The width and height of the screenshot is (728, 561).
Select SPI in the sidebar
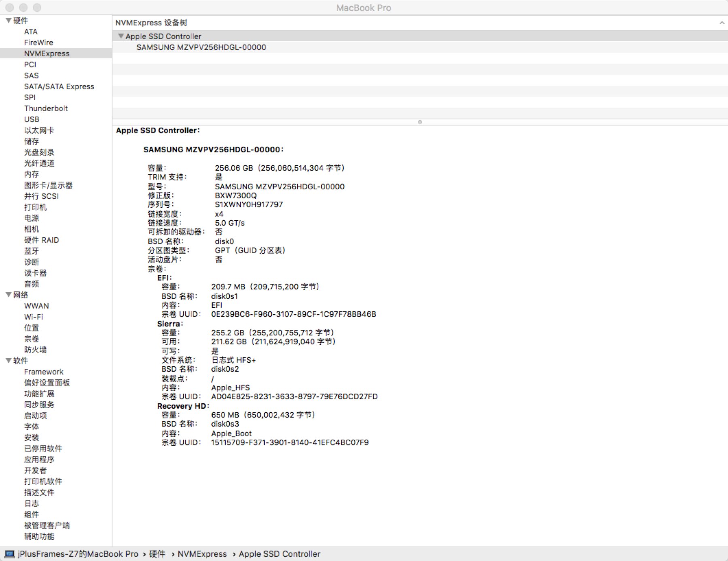pyautogui.click(x=30, y=97)
